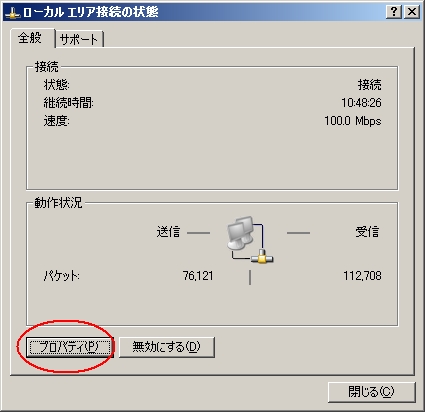This screenshot has height=412, width=425.
Task: Click the duration value 10:48:26
Action: point(361,103)
